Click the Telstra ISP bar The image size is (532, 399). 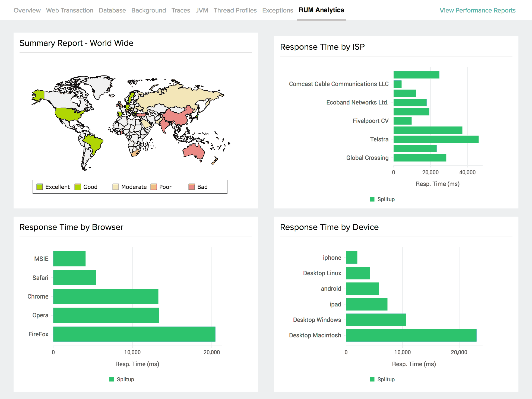(x=436, y=139)
